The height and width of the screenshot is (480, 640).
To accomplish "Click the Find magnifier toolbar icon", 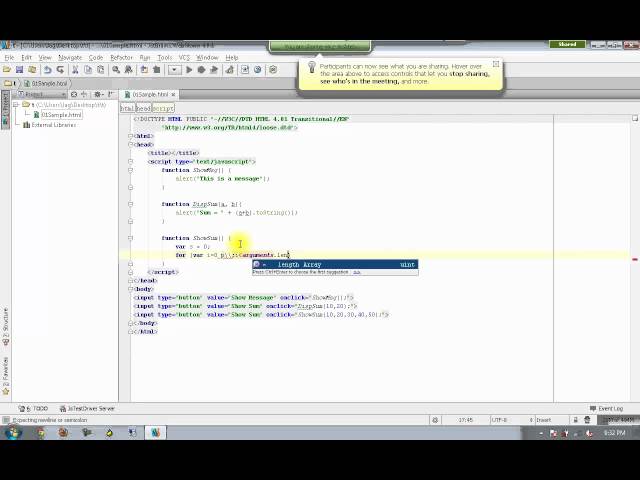I will [x=116, y=70].
